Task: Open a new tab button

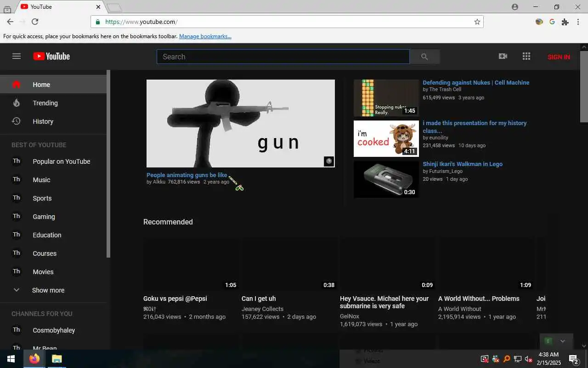Action: [x=114, y=7]
